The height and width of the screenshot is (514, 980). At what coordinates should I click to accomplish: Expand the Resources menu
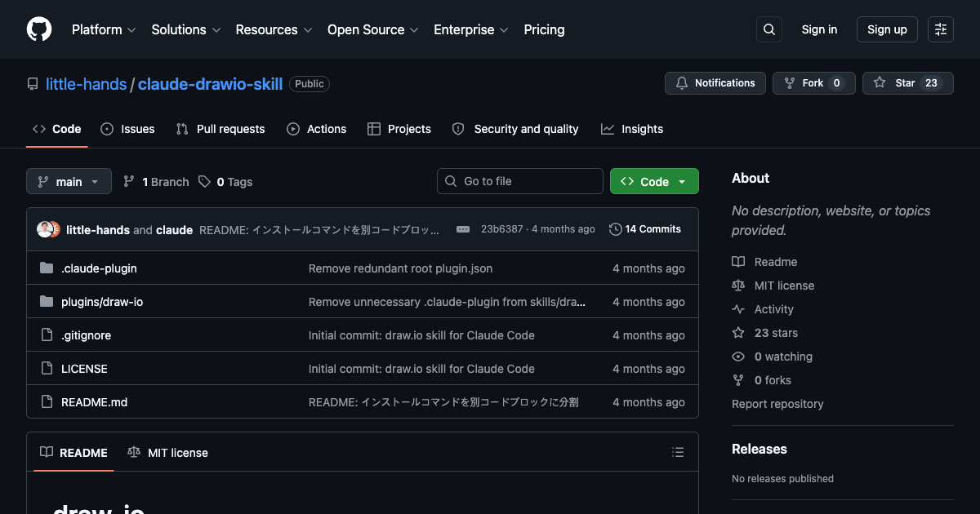(x=274, y=29)
